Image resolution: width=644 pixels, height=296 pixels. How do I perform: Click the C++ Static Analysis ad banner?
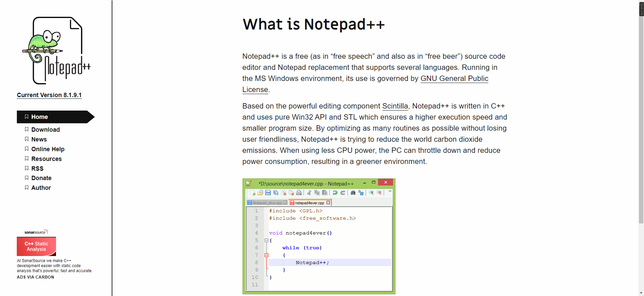pos(36,246)
